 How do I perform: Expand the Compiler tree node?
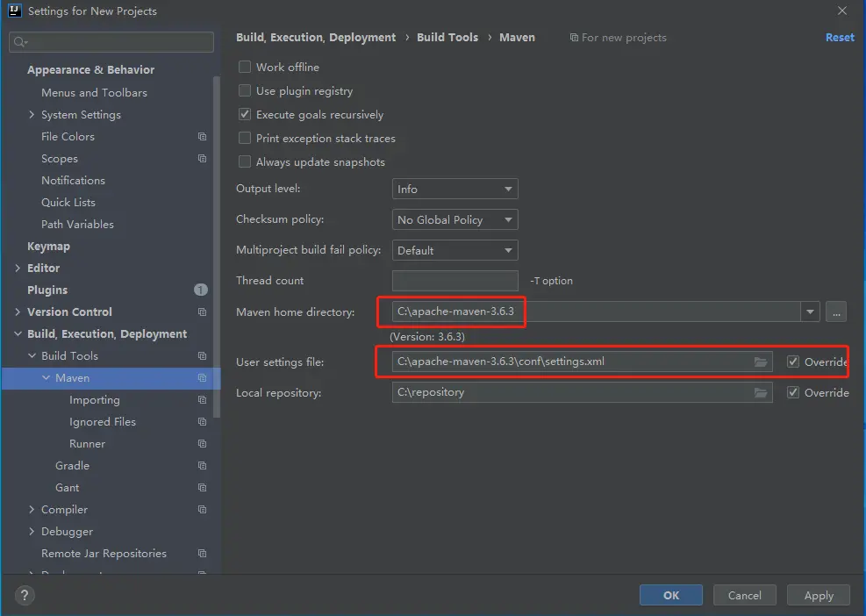point(32,510)
